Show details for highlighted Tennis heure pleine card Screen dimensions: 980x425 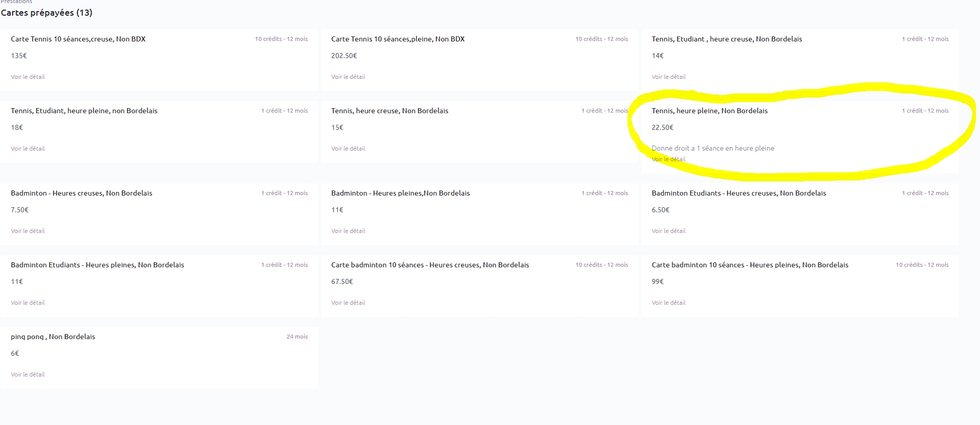pyautogui.click(x=669, y=159)
